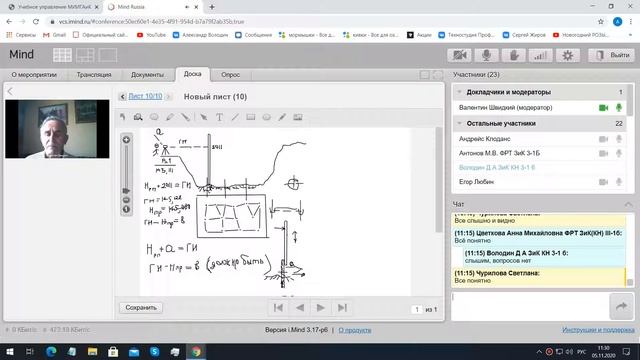Select the Text tool (T)
This screenshot has width=640, height=360.
(x=219, y=117)
